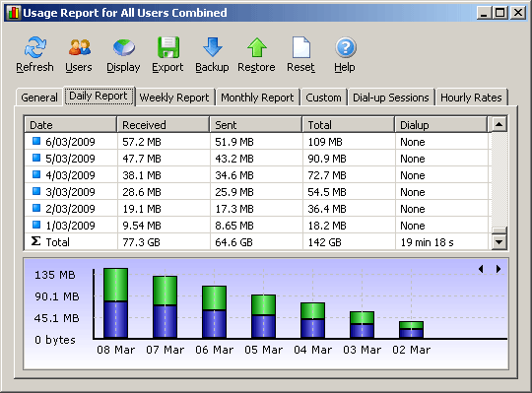Select the 6/03/2009 row
532x393 pixels.
tap(256, 142)
